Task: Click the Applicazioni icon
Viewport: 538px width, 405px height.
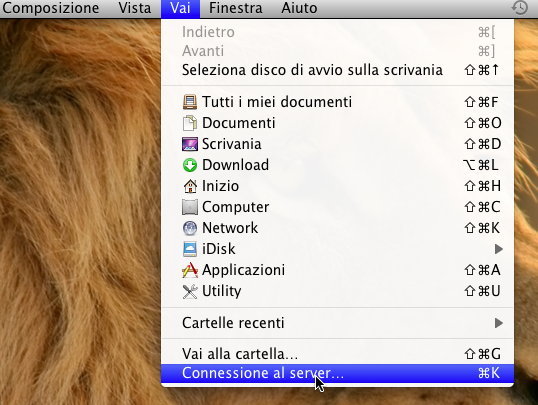Action: tap(190, 270)
